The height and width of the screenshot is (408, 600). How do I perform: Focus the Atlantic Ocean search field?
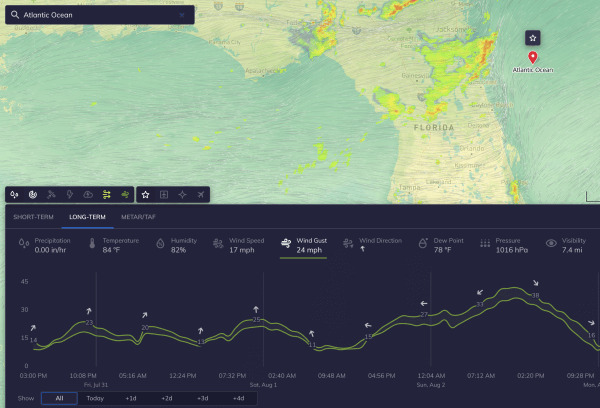[99, 15]
